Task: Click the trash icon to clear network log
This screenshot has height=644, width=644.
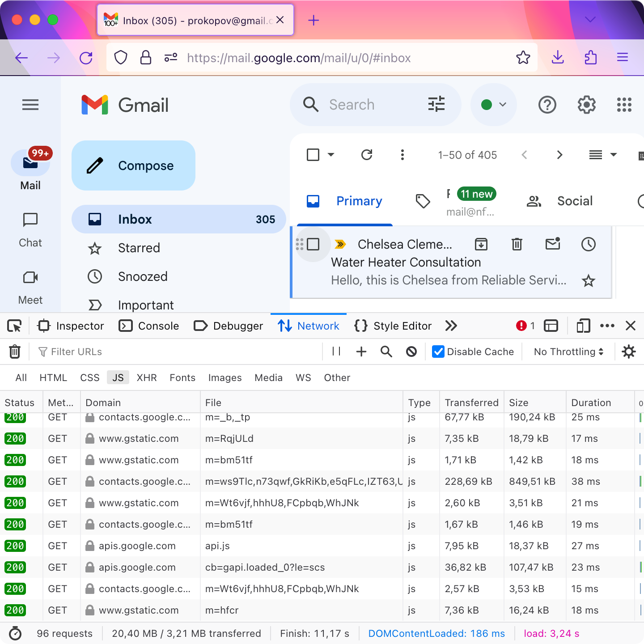Action: pyautogui.click(x=15, y=352)
